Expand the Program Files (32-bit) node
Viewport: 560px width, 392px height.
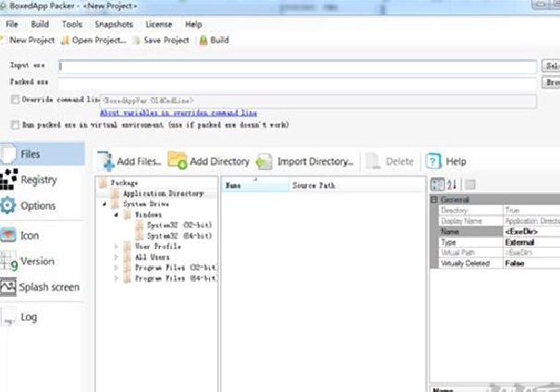tap(116, 267)
